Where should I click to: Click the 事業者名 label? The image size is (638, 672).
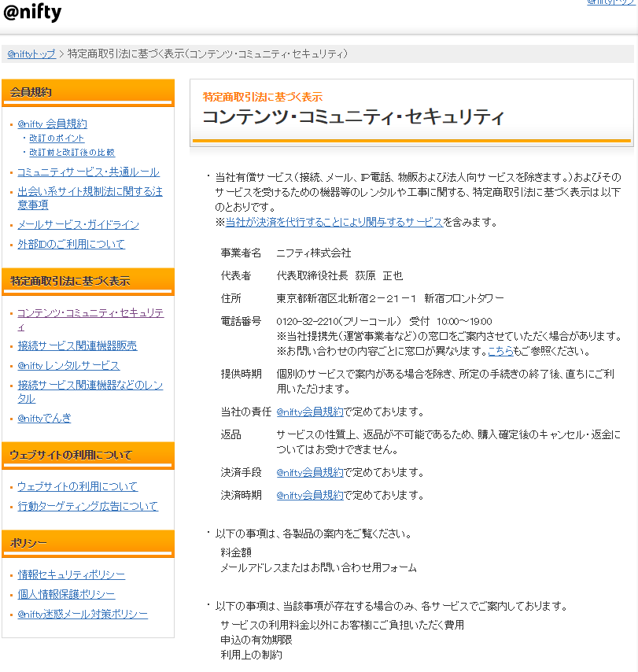(x=241, y=253)
